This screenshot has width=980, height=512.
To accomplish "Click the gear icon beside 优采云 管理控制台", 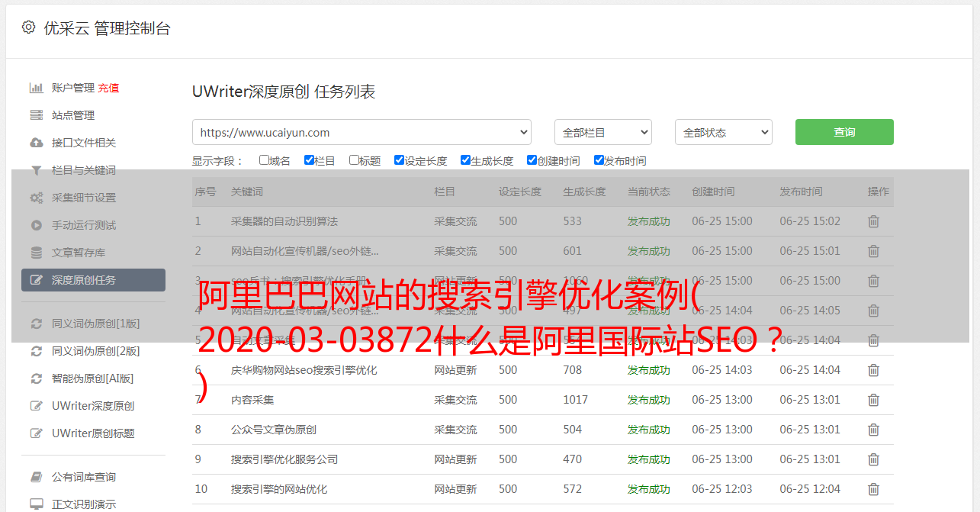I will pyautogui.click(x=28, y=27).
